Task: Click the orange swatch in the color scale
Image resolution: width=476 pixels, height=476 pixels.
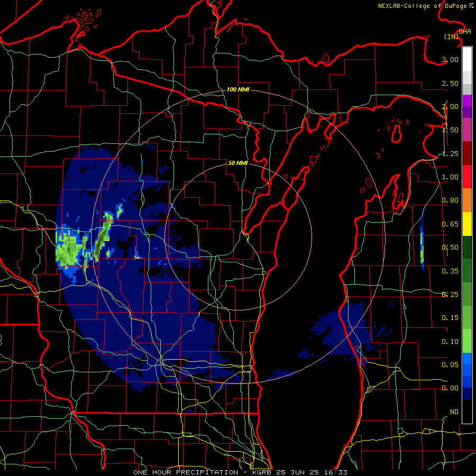Action: [467, 200]
